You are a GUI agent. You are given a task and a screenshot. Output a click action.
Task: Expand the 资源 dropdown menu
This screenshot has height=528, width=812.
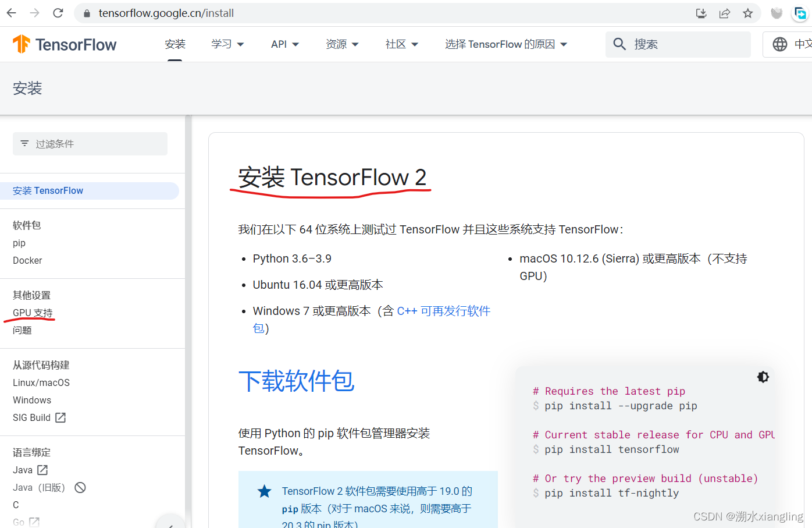342,44
